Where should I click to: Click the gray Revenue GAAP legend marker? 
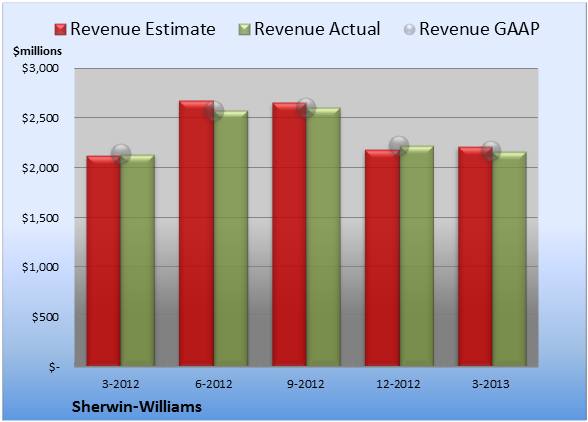(x=410, y=29)
